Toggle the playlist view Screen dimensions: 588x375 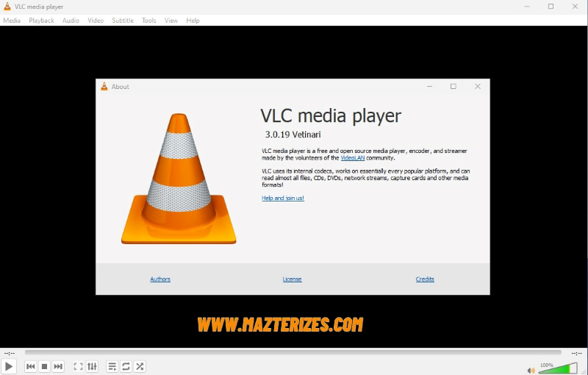coord(112,366)
